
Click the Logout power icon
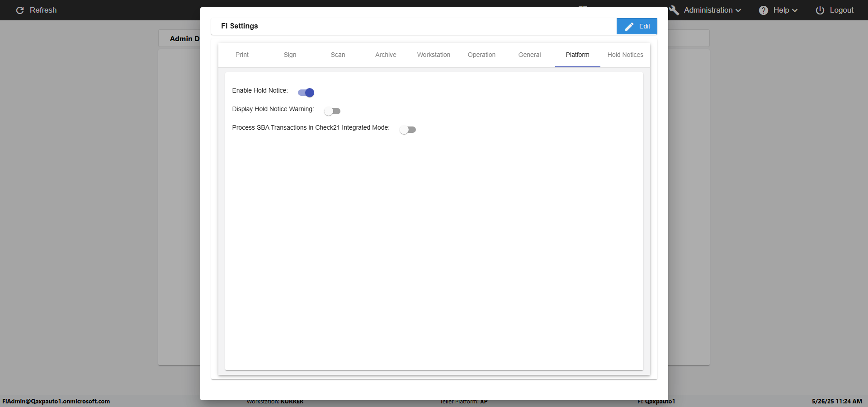[x=820, y=10]
